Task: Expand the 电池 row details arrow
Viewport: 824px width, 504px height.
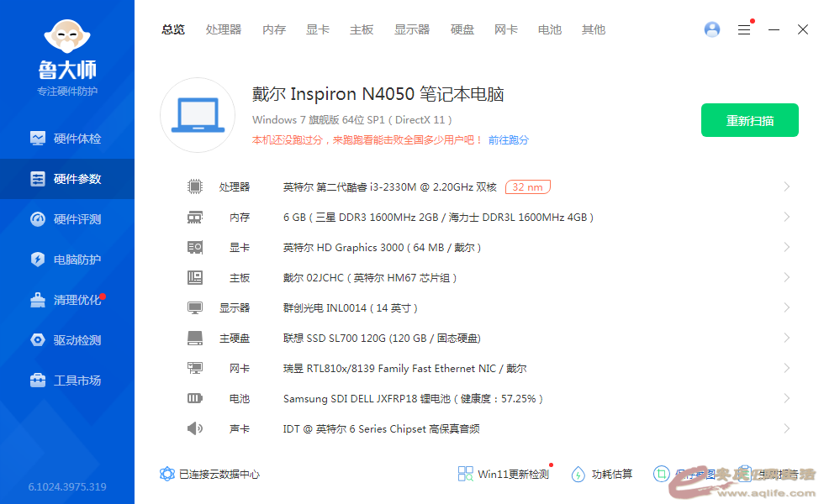Action: [786, 398]
